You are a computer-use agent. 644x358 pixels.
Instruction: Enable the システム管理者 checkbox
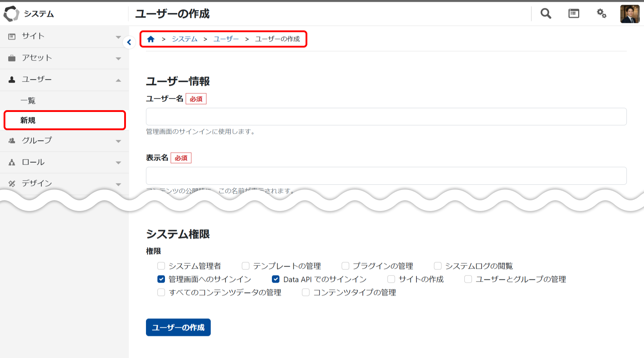[x=161, y=266]
